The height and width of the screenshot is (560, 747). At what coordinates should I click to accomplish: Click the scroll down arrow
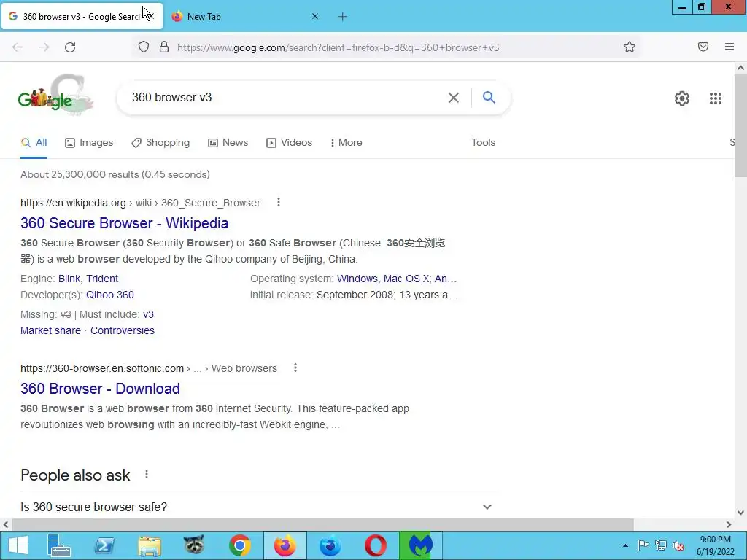[740, 513]
